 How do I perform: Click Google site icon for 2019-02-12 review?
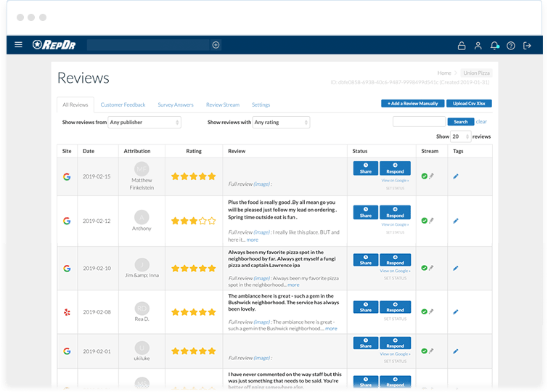pyautogui.click(x=67, y=221)
